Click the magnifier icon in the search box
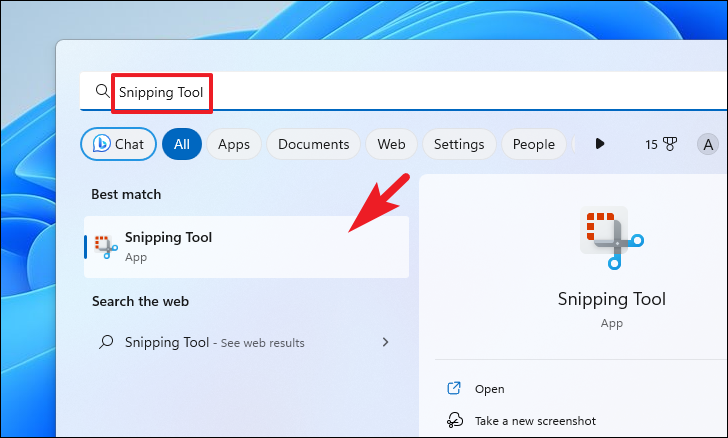 pos(102,92)
